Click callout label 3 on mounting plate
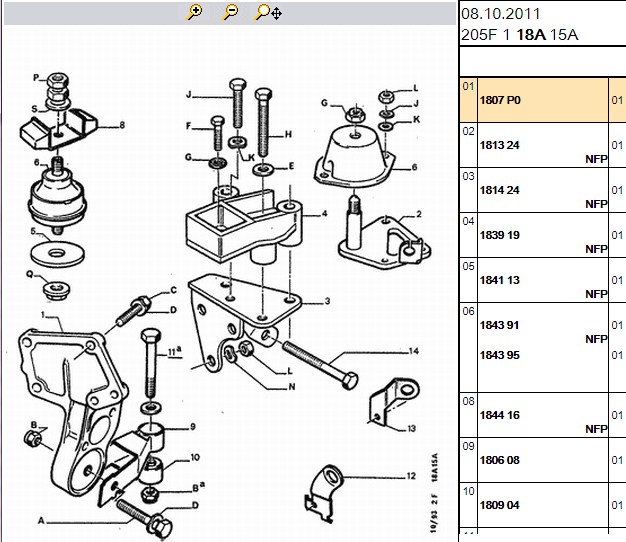The image size is (626, 542). point(327,301)
